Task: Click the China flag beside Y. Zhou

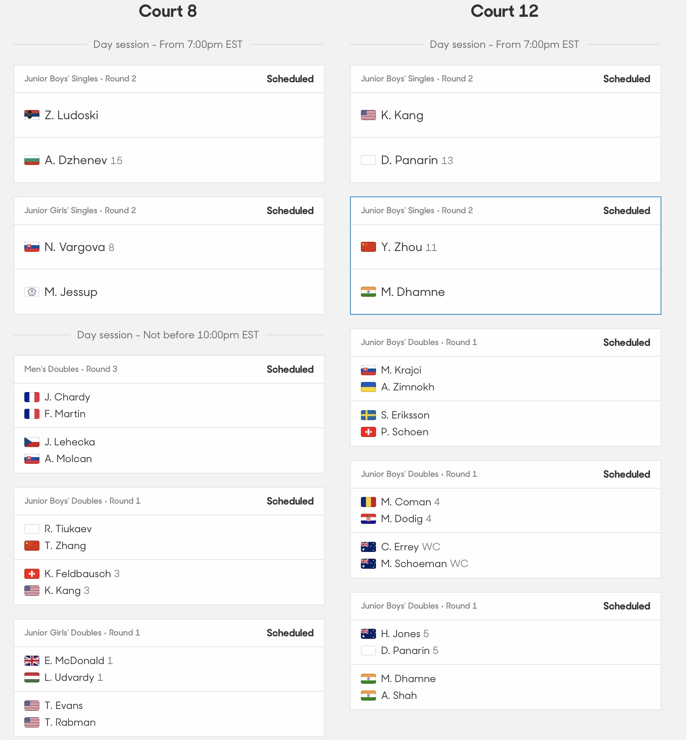Action: pyautogui.click(x=368, y=247)
